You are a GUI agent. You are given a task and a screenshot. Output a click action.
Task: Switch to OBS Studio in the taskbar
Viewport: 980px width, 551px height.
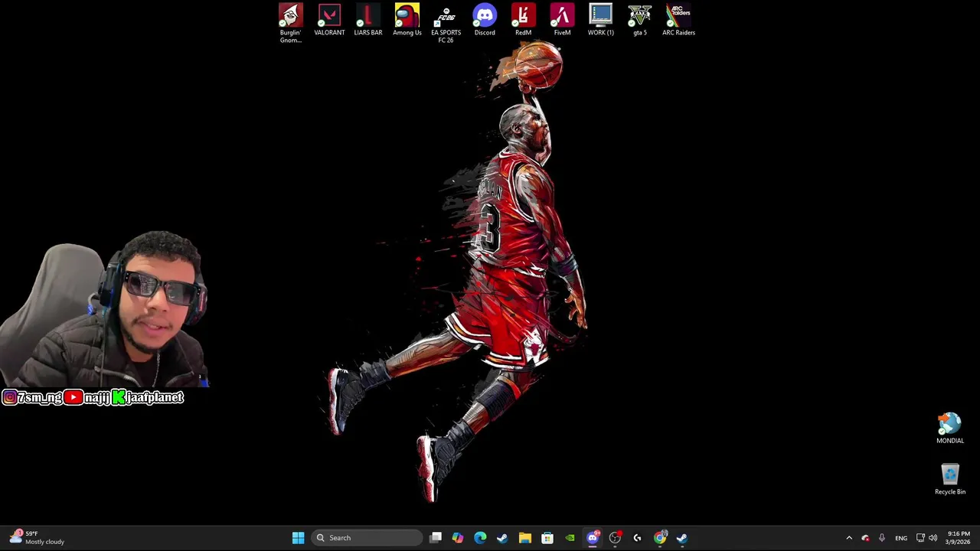pos(615,538)
